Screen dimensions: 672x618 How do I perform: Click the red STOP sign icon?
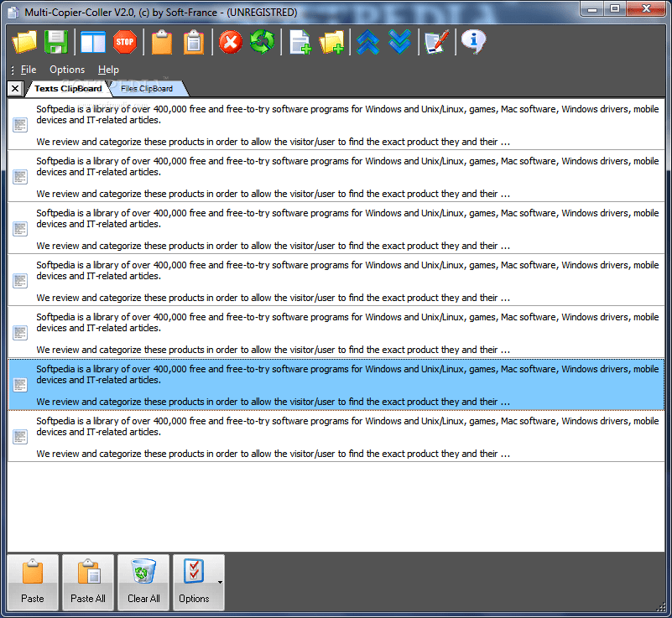125,42
